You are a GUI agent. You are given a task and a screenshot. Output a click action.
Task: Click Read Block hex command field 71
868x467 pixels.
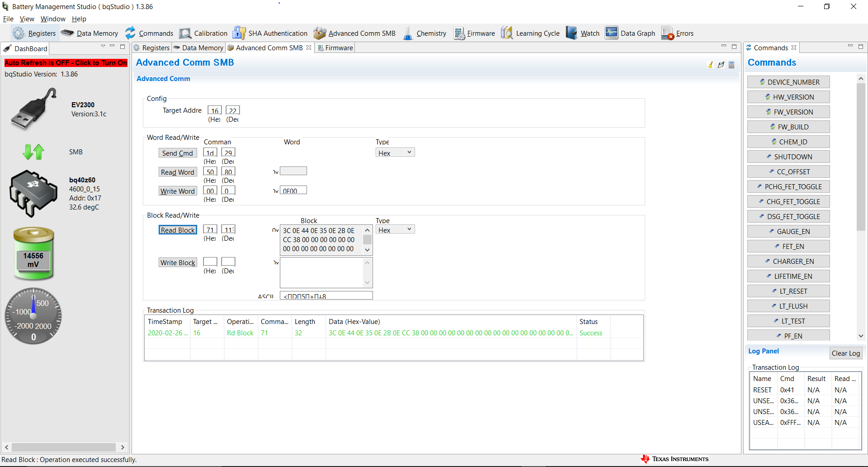coord(210,229)
